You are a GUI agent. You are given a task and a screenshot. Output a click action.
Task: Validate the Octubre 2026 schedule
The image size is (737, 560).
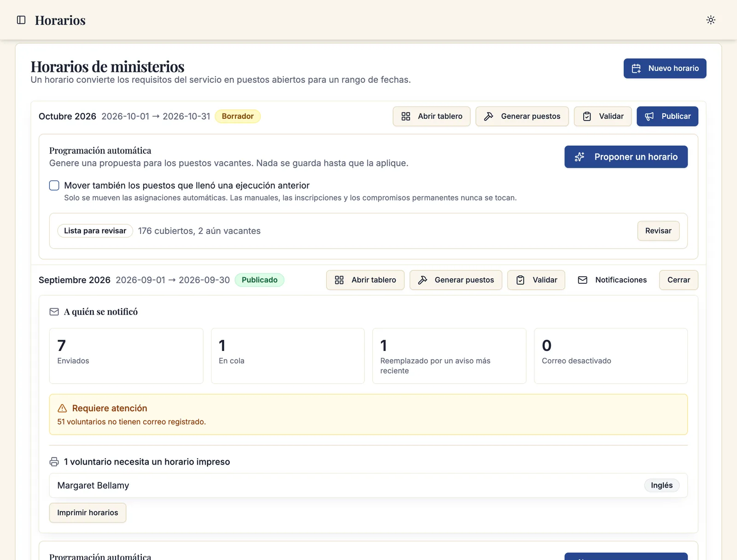click(x=602, y=117)
